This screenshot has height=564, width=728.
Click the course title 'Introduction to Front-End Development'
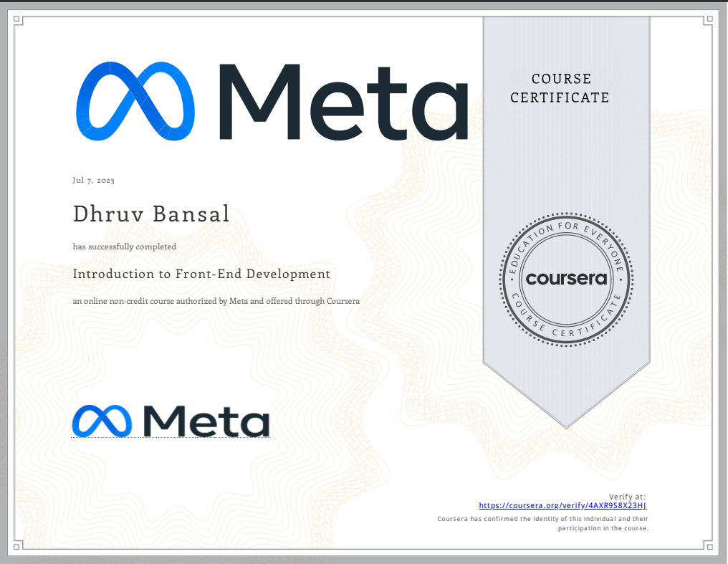(201, 274)
